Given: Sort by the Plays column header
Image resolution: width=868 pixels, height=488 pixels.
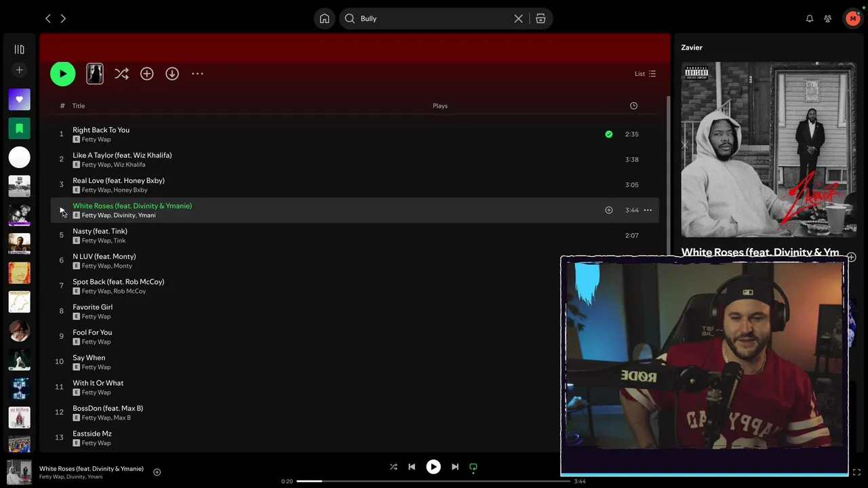Looking at the screenshot, I should (x=440, y=106).
